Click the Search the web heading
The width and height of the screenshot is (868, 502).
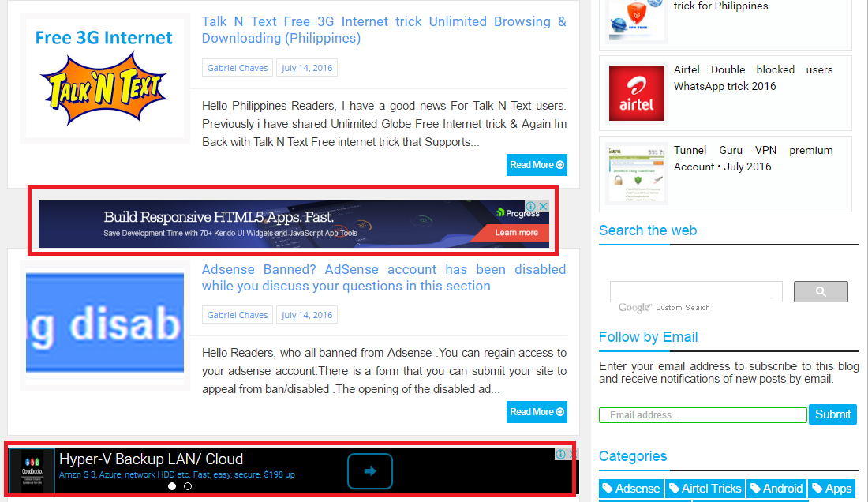coord(648,230)
